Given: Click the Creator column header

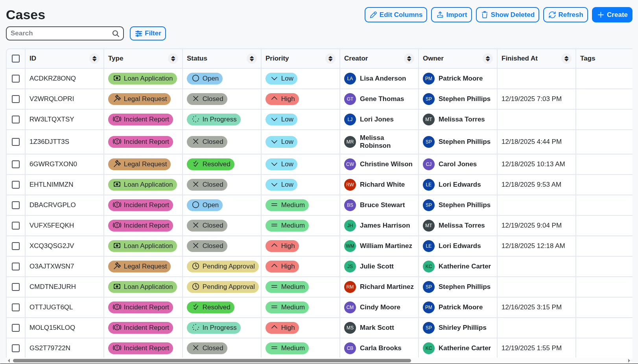Looking at the screenshot, I should coord(356,58).
